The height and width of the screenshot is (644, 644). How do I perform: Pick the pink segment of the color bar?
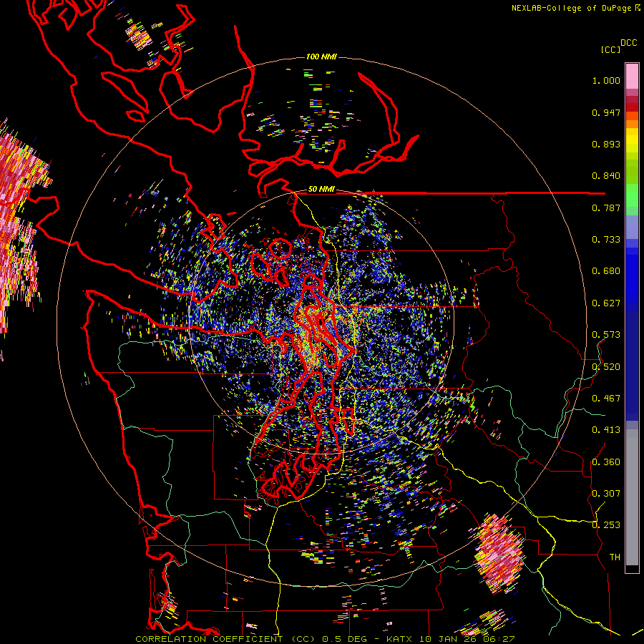632,77
